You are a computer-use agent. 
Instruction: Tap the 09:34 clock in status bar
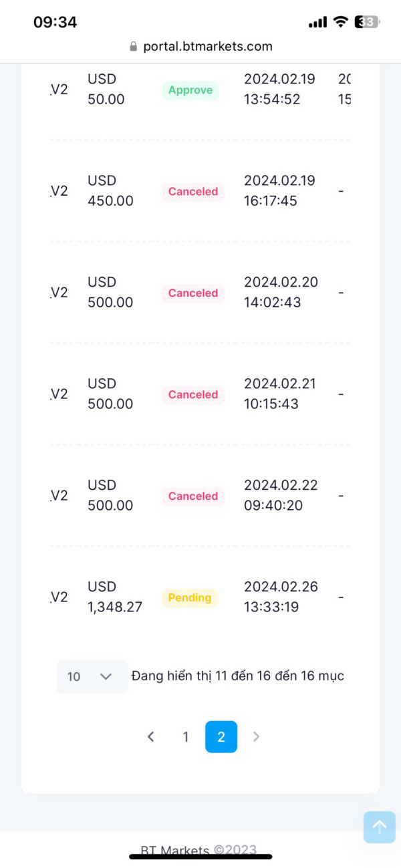click(55, 22)
